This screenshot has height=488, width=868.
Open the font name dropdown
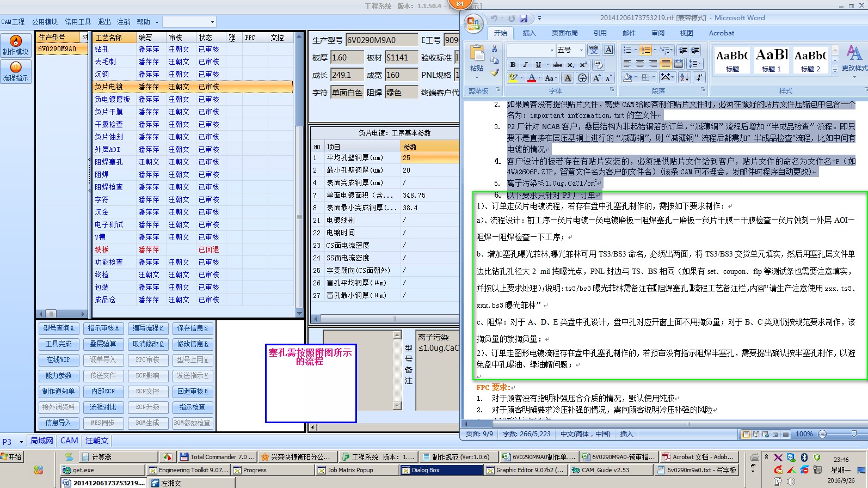click(551, 50)
